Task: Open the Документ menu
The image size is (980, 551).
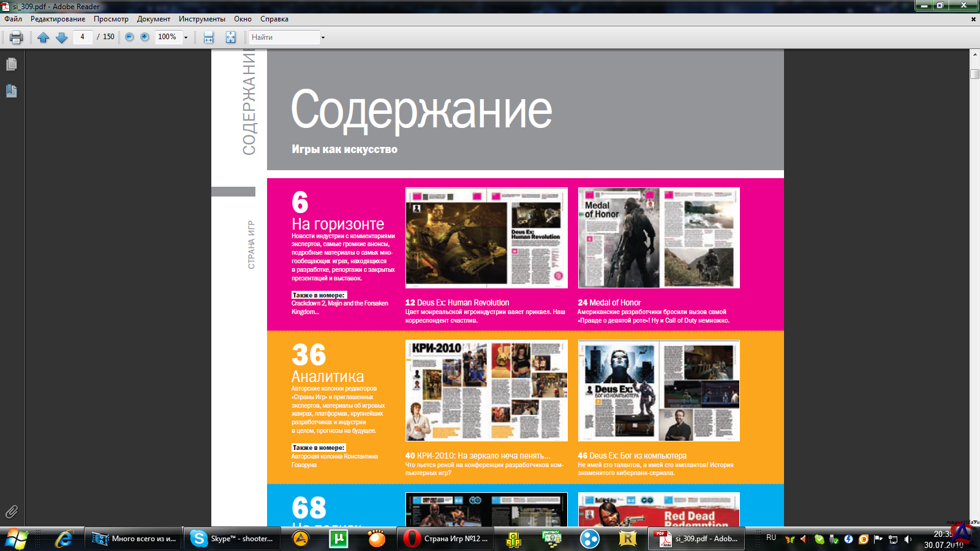Action: 154,19
